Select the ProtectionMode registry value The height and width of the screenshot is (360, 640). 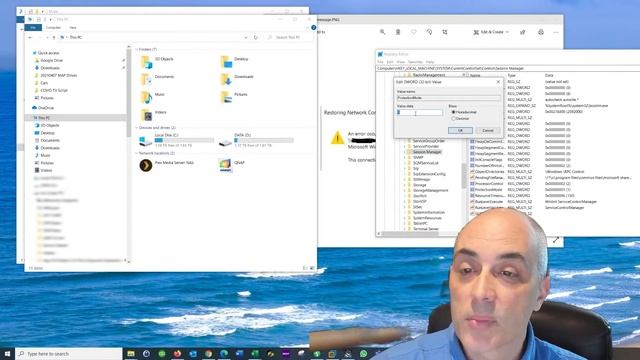(488, 190)
